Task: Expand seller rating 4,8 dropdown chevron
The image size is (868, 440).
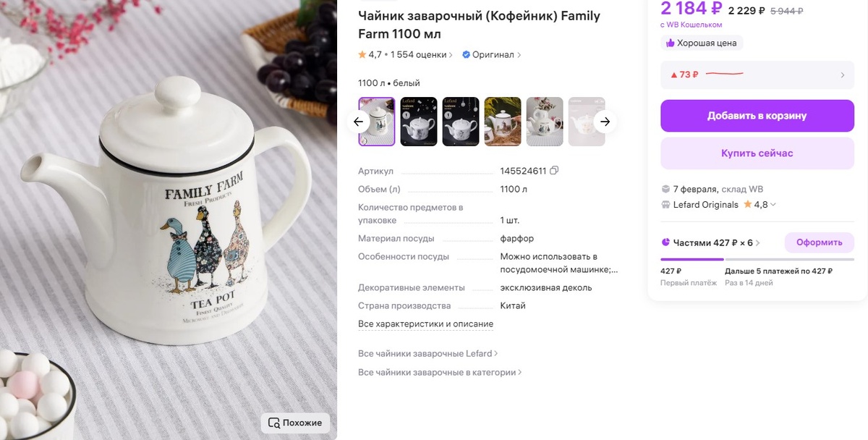Action: [x=773, y=205]
